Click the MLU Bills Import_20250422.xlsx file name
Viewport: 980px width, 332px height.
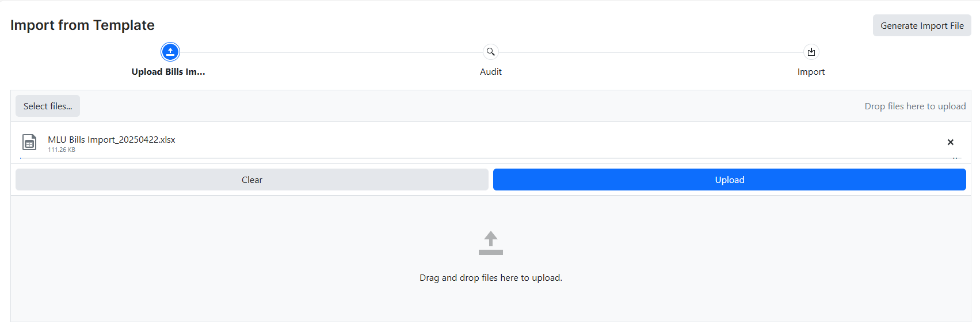pos(112,140)
